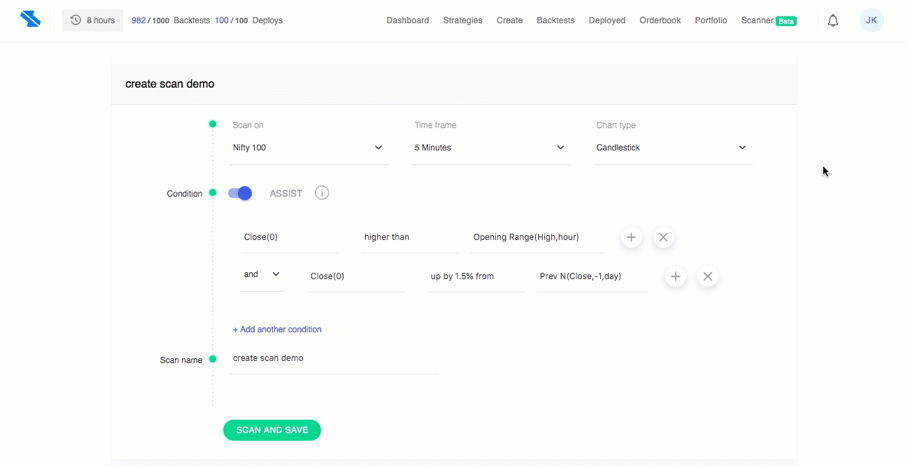The image size is (908, 466).
Task: Click '+ Add another condition' link
Action: point(277,329)
